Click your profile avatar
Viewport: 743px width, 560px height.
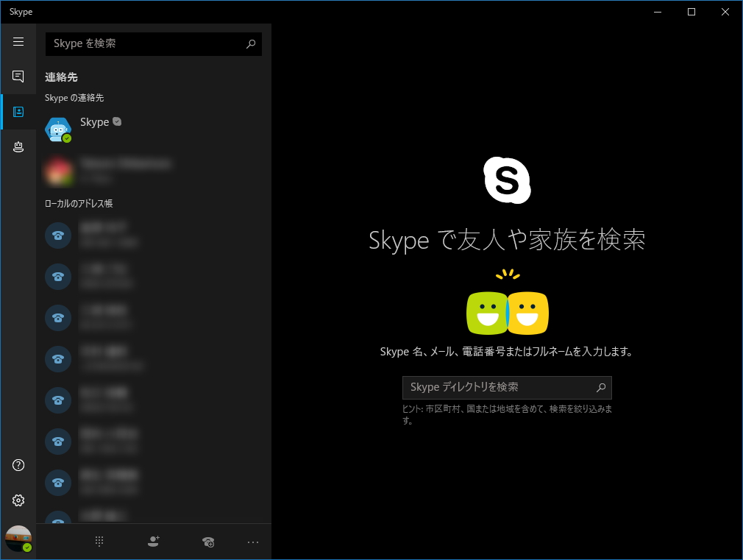[x=18, y=539]
